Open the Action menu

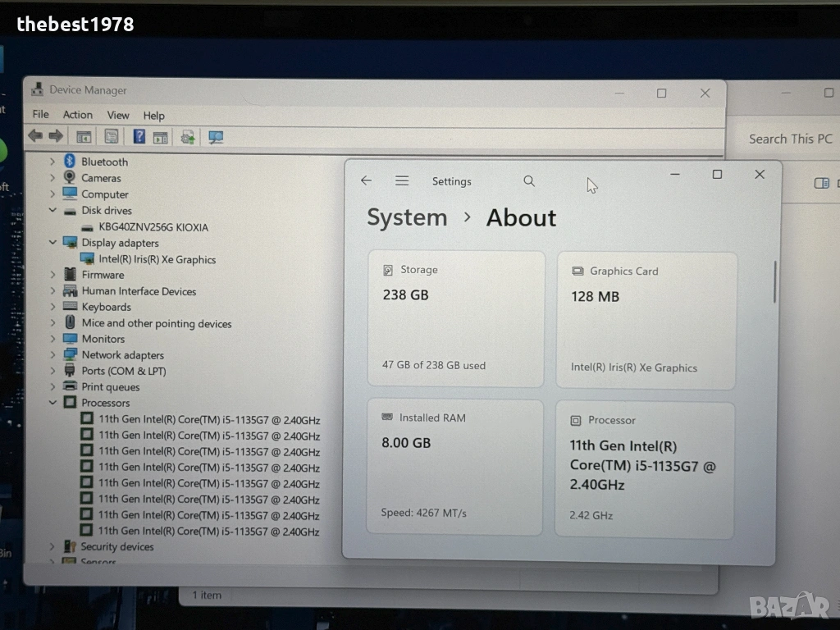click(x=78, y=115)
